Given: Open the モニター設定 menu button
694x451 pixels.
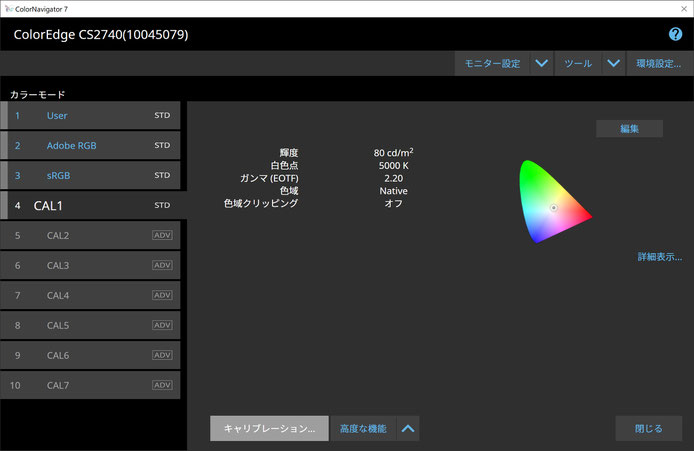Looking at the screenshot, I should coord(492,63).
